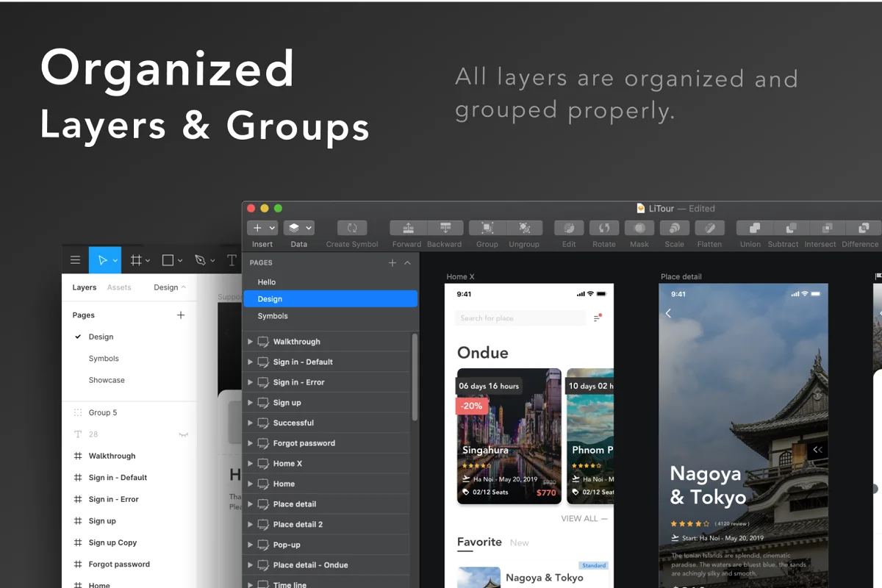882x588 pixels.
Task: Click the Ungroup toolbar icon
Action: 524,228
